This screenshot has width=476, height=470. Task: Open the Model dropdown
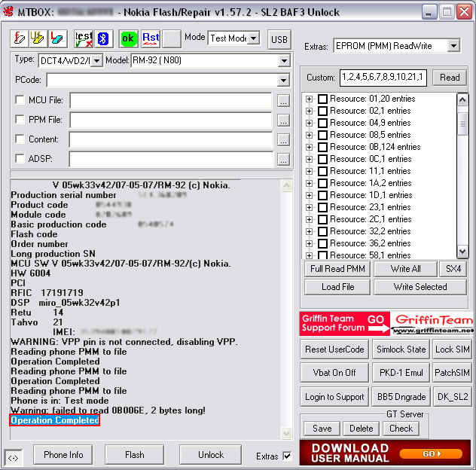coord(284,61)
